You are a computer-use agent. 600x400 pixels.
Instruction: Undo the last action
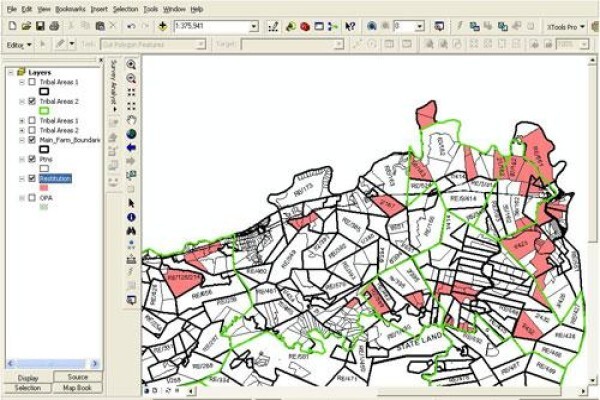pyautogui.click(x=131, y=26)
